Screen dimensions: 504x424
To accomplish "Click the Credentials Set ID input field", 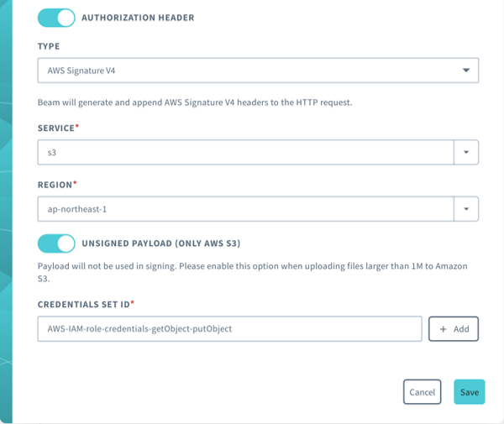I will tap(230, 329).
